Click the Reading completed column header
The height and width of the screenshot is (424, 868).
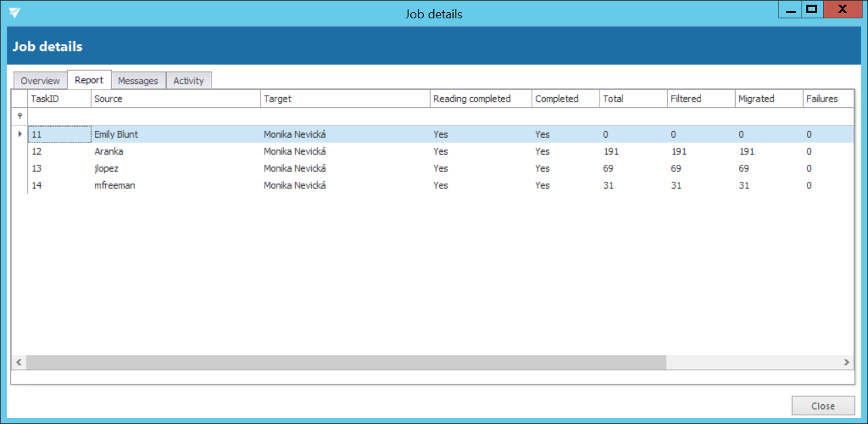(x=481, y=99)
